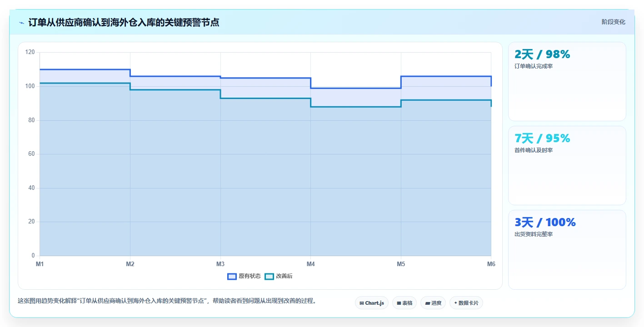
Task: Click the 数据卡片 tag pill
Action: coord(466,303)
